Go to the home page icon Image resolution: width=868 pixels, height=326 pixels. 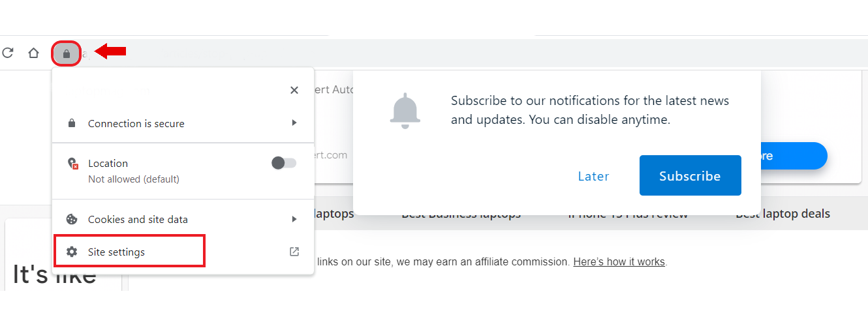coord(34,53)
